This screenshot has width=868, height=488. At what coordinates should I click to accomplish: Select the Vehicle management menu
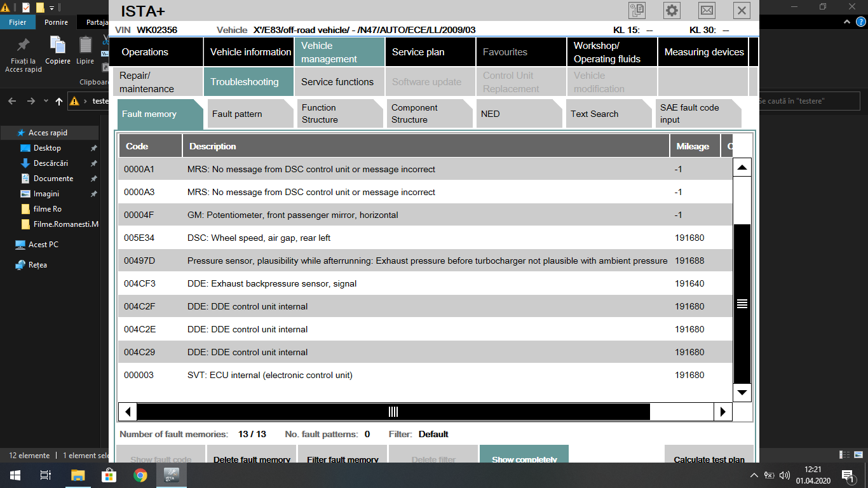click(339, 52)
